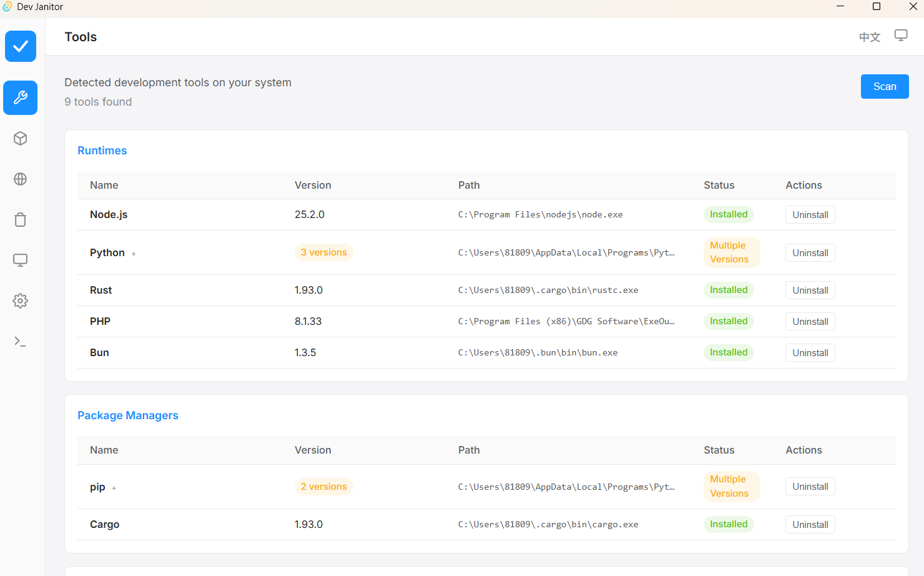
Task: Click the blue checkmark app logo
Action: 21,46
